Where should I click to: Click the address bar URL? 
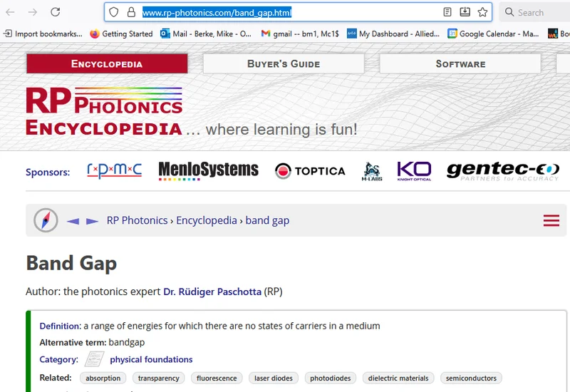tap(217, 13)
